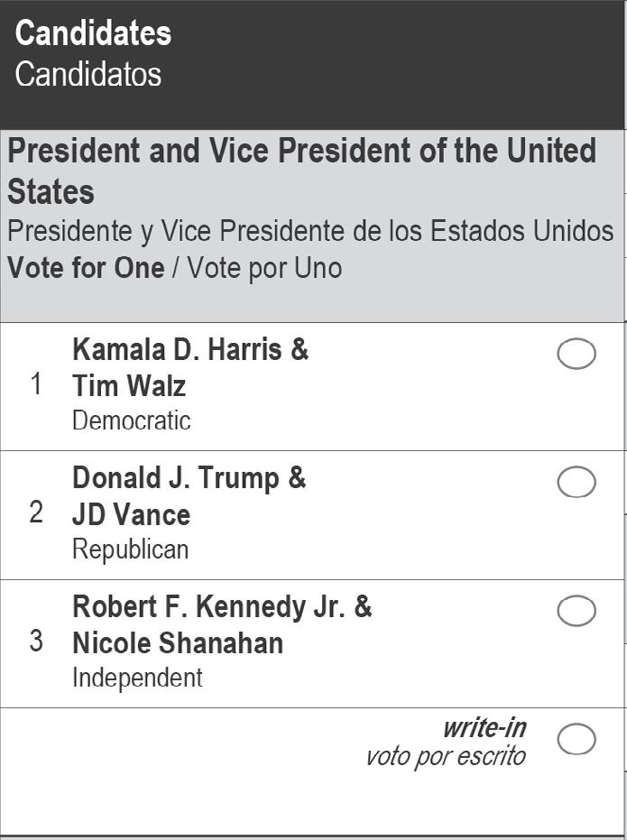
Task: Click the "write-in" label
Action: point(484,727)
